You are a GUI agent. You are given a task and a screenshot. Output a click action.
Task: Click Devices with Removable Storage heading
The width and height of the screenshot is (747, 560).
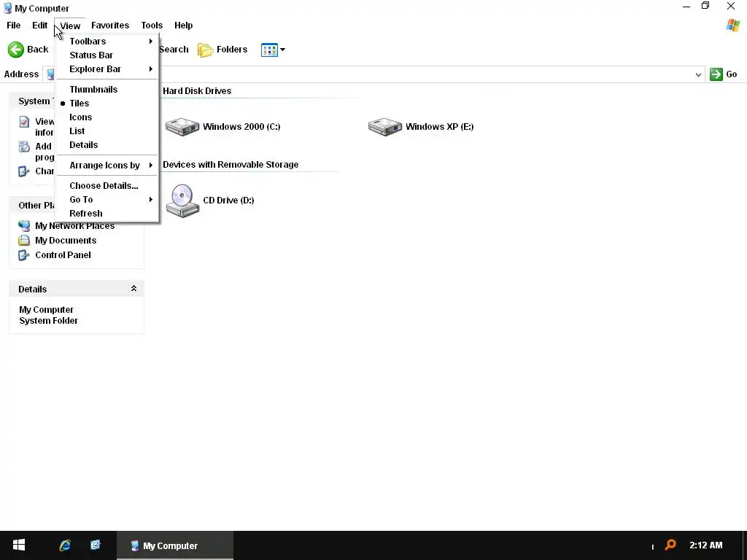pos(231,165)
